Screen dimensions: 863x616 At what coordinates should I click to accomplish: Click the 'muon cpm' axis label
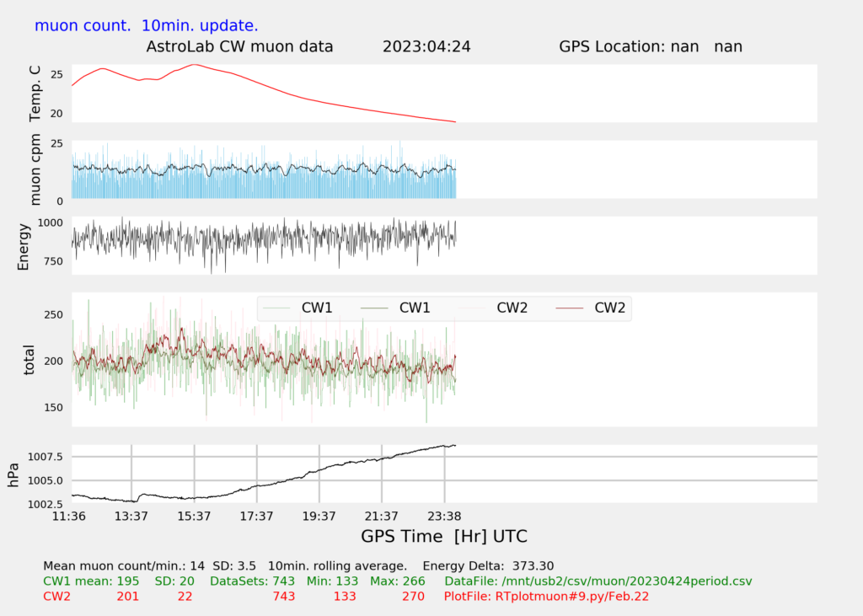35,169
